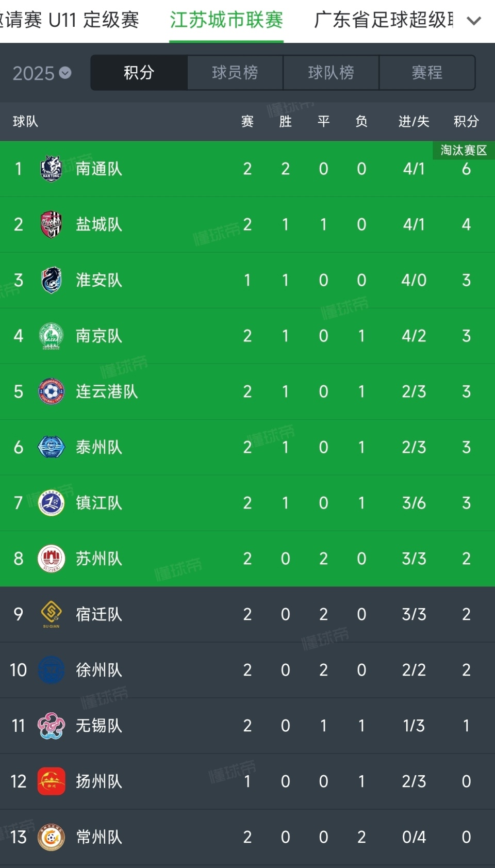Open the Nanjing team green crest
This screenshot has width=495, height=868.
pyautogui.click(x=51, y=336)
